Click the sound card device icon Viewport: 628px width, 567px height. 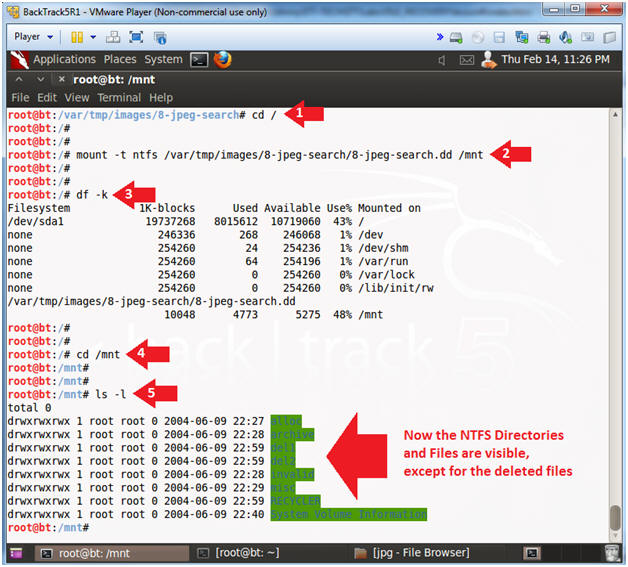pos(566,38)
